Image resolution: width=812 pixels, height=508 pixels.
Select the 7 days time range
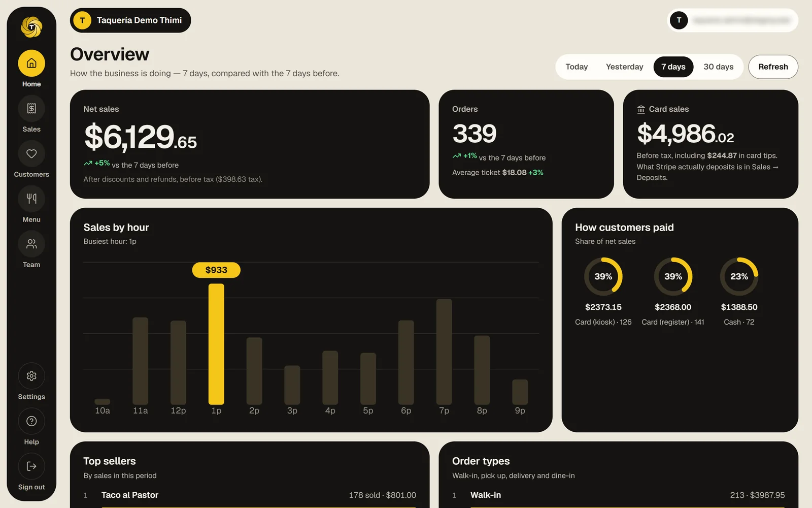(673, 67)
